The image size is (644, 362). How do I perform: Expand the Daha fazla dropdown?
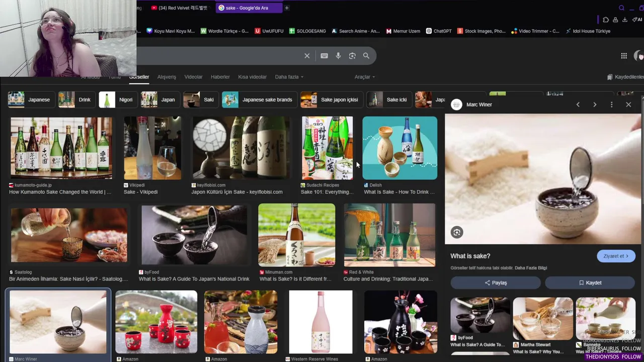pos(289,77)
